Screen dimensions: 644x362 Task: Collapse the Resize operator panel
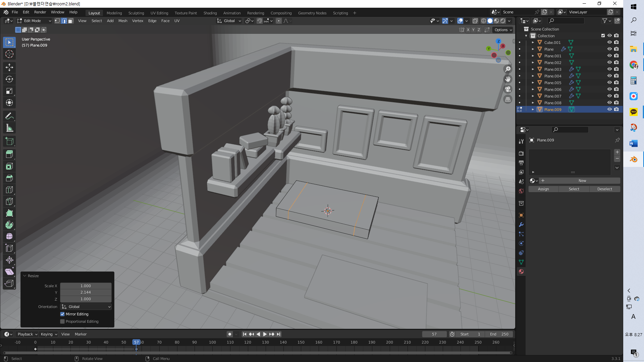pyautogui.click(x=24, y=276)
